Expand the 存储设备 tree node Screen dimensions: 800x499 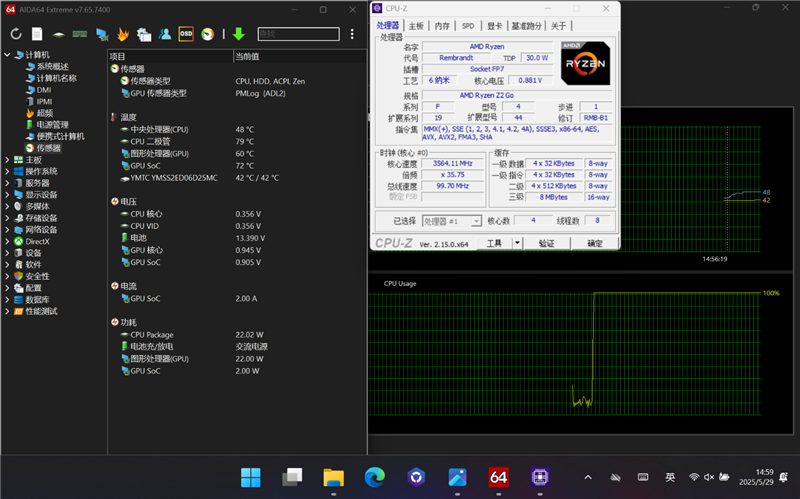pyautogui.click(x=7, y=218)
